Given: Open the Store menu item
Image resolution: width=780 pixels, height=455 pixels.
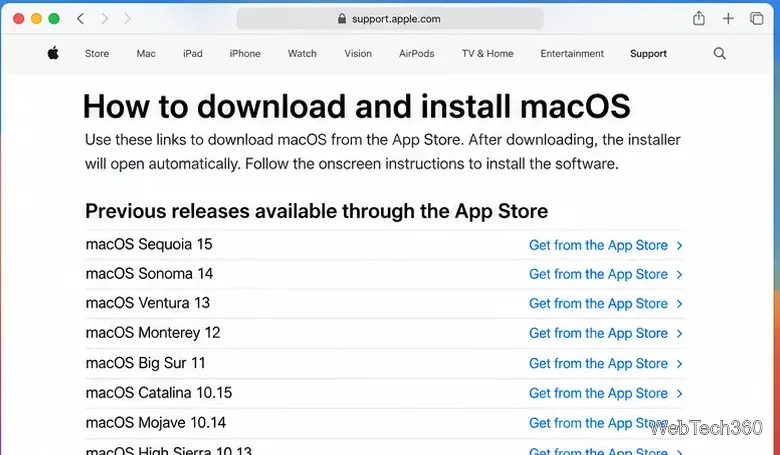Looking at the screenshot, I should point(97,53).
